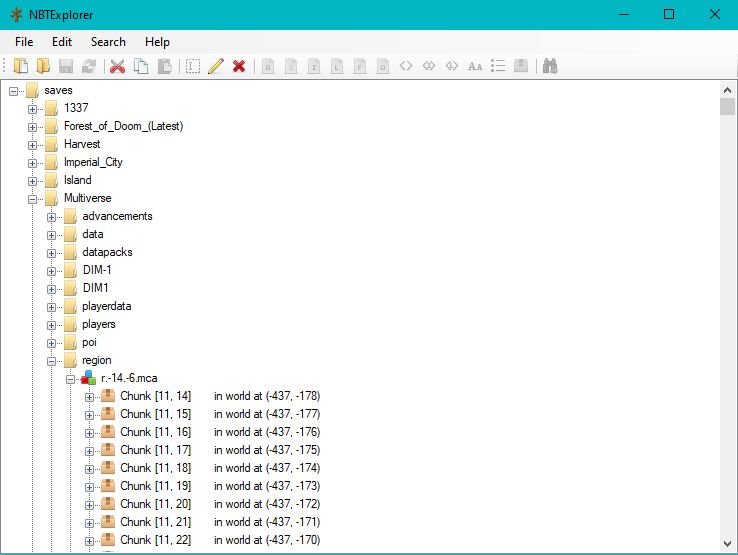The width and height of the screenshot is (738, 555).
Task: Click the Save floppy disk icon
Action: [66, 66]
